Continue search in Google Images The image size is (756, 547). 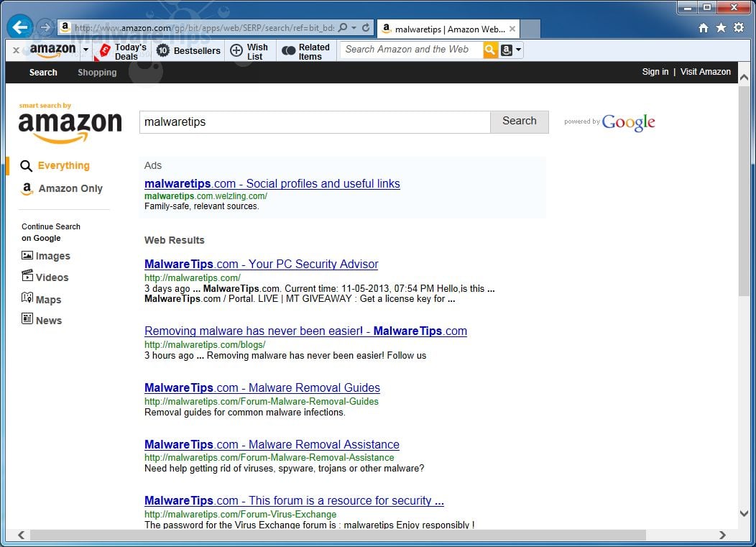(x=53, y=256)
